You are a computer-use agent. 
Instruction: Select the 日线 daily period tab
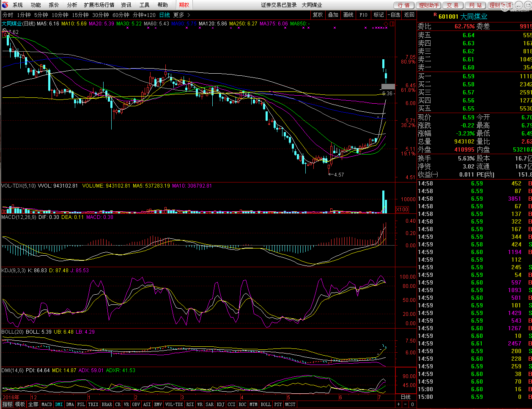[x=165, y=15]
